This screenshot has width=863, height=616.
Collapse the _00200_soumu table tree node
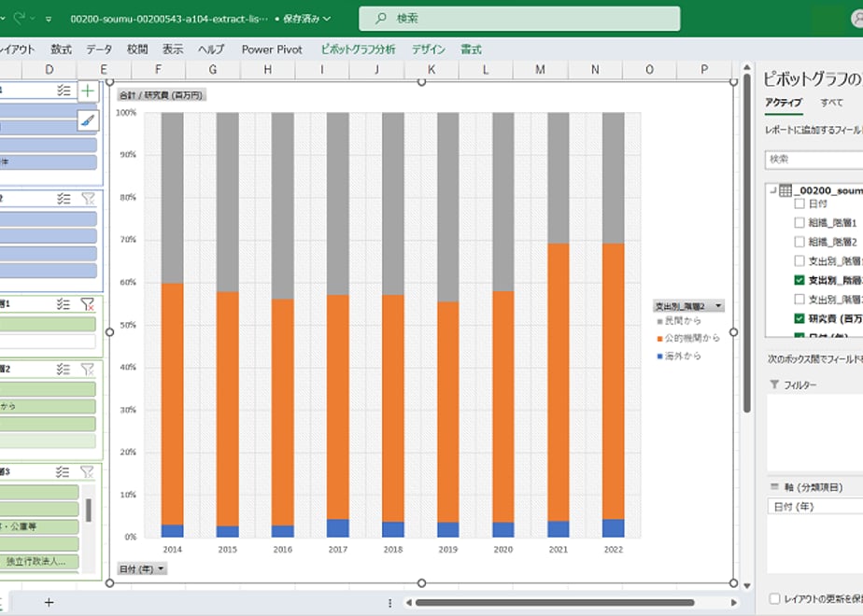(x=772, y=190)
